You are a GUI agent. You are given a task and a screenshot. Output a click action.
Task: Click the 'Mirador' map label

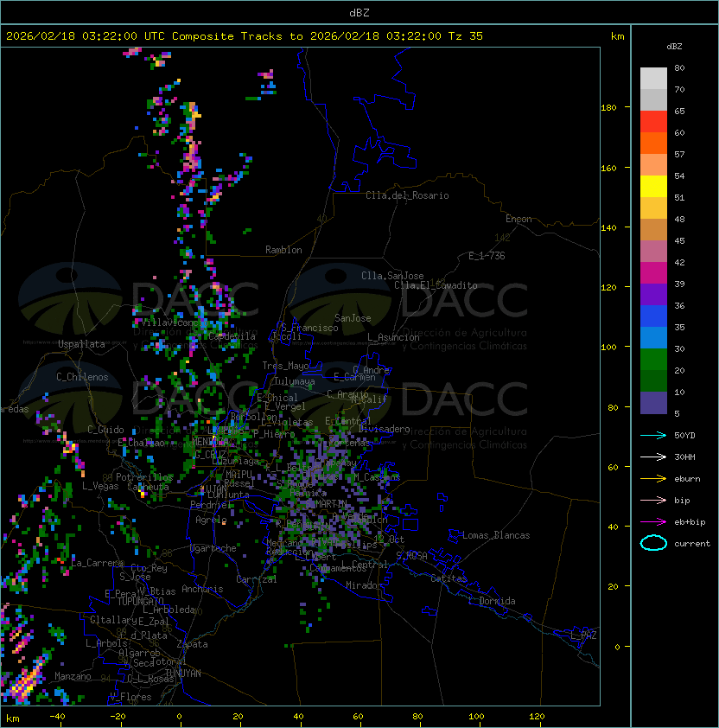pos(365,585)
